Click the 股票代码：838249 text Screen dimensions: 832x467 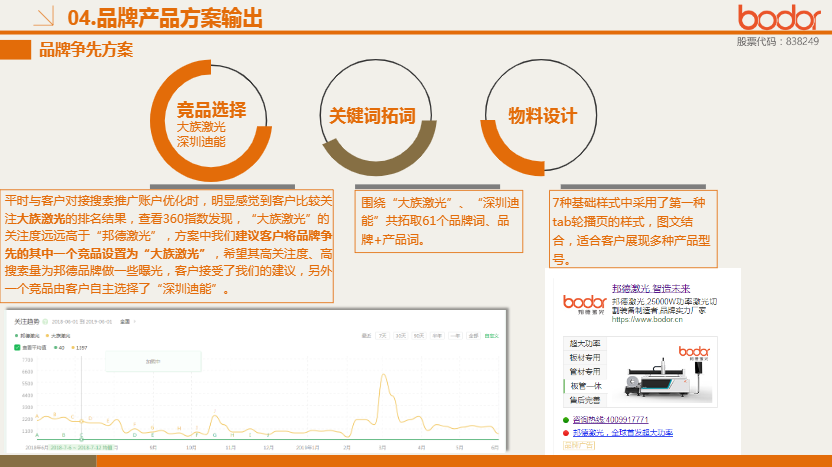point(777,41)
